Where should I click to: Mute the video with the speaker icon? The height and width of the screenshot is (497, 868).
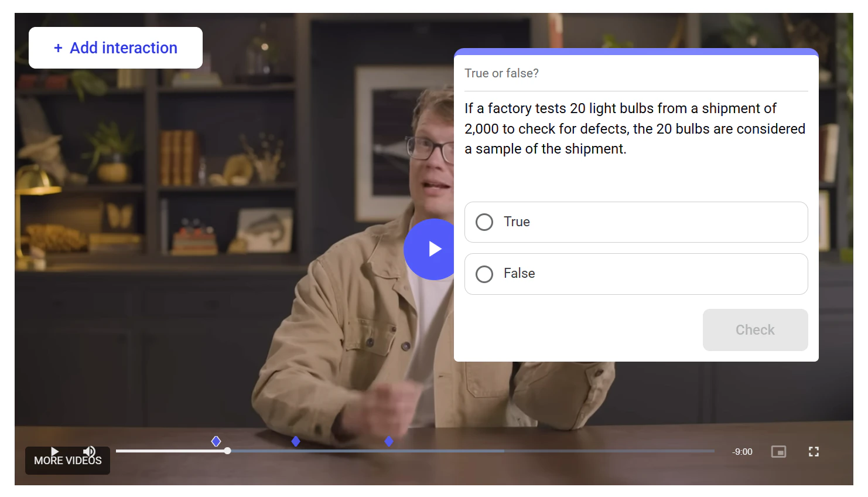(89, 451)
